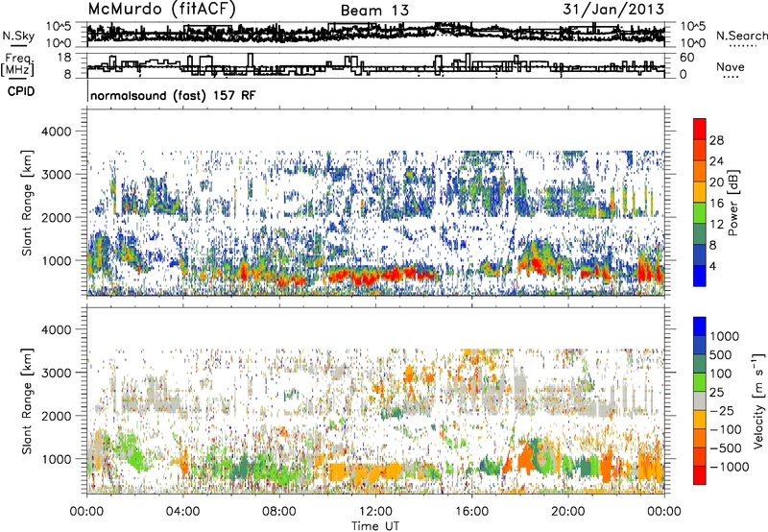Click the dotted line sample under Nave
This screenshot has width=768, height=532.
[731, 78]
